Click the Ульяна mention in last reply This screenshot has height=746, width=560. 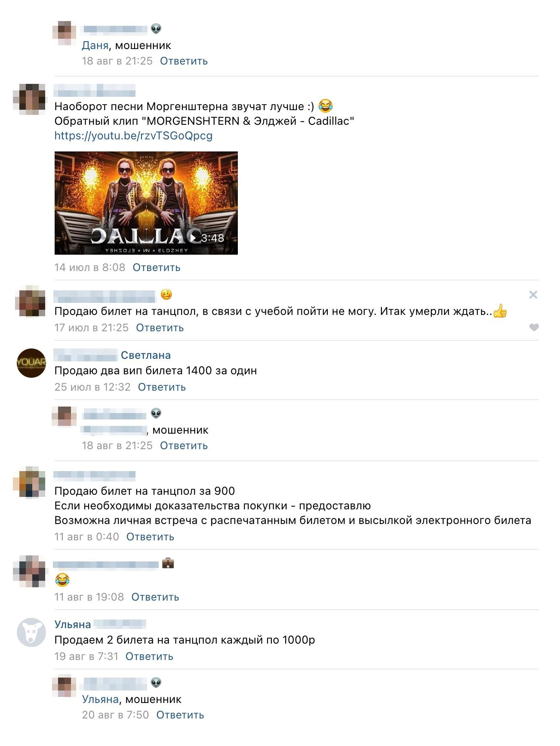[x=100, y=699]
